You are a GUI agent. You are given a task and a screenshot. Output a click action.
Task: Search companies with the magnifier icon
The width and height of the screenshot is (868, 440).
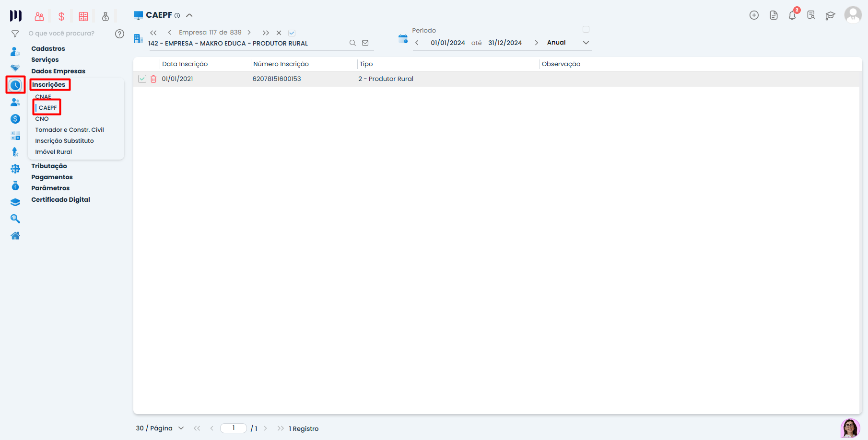[x=352, y=43]
